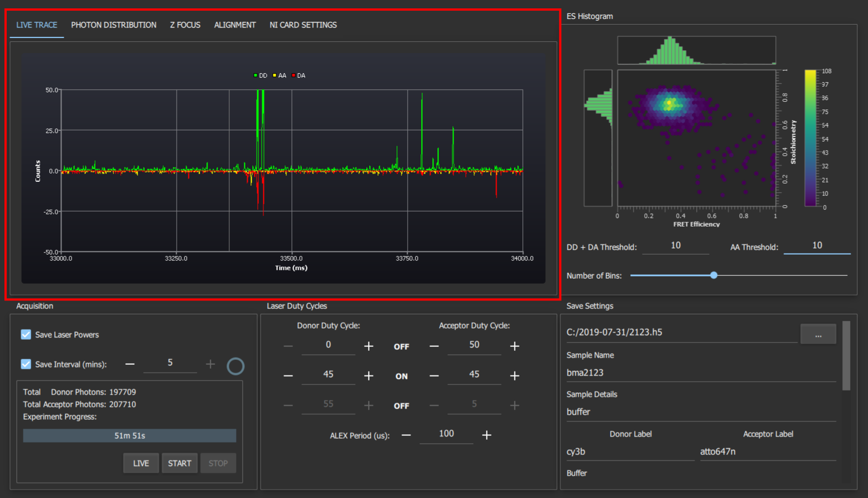Click the plus icon next to Donor Duty Cycle 0
This screenshot has height=498, width=868.
coord(369,346)
